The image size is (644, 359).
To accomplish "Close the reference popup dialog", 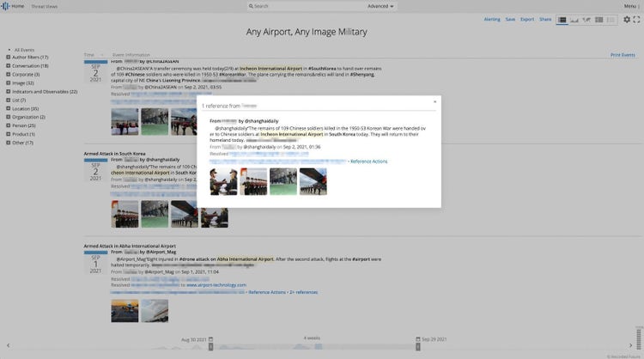I will (435, 101).
